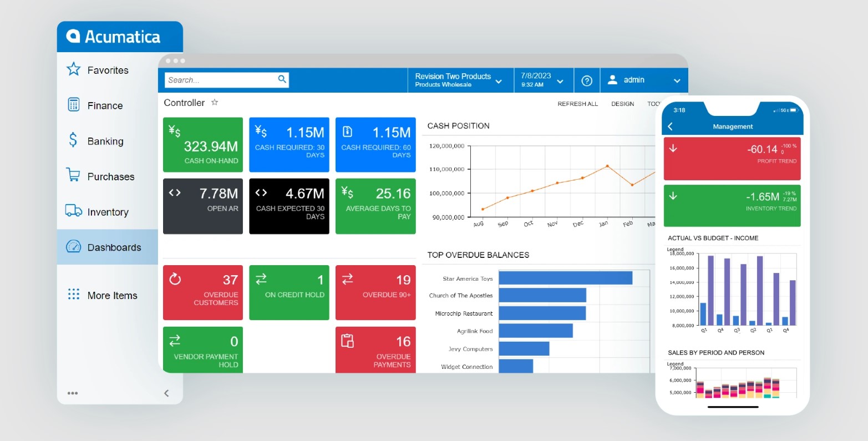Open More Items grid icon
868x441 pixels.
tap(73, 295)
